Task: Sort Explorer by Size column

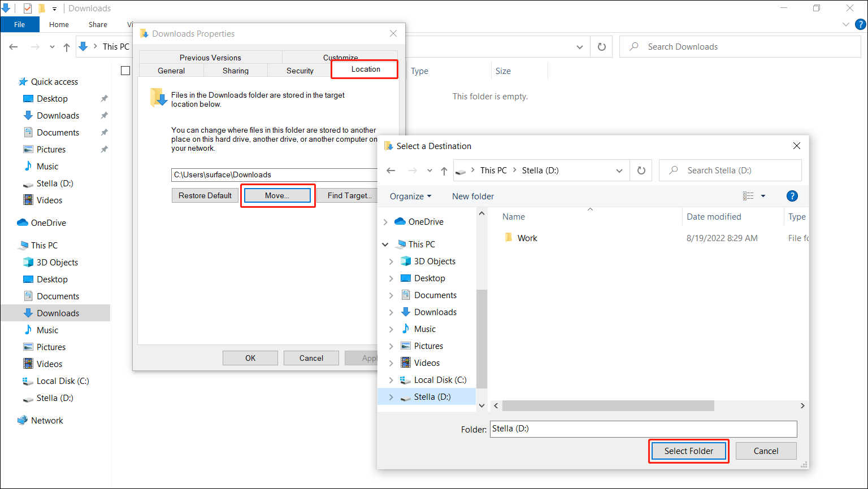Action: coord(503,71)
